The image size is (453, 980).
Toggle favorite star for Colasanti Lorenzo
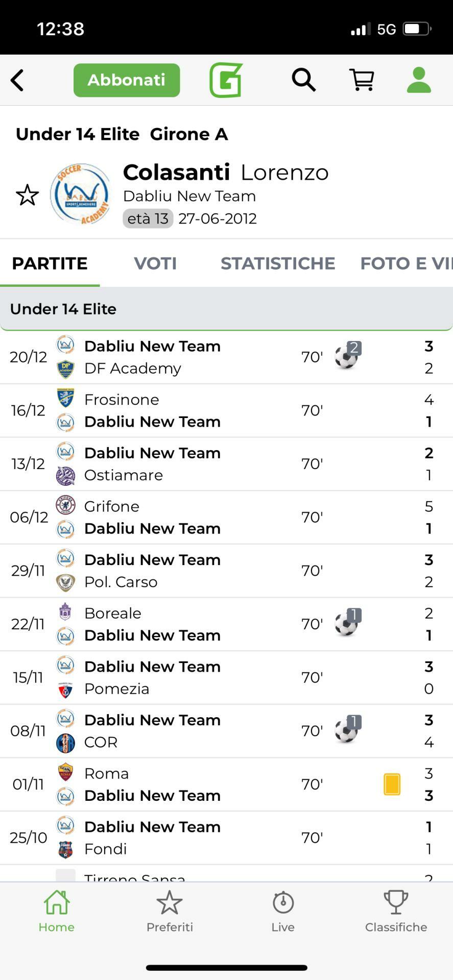(27, 195)
